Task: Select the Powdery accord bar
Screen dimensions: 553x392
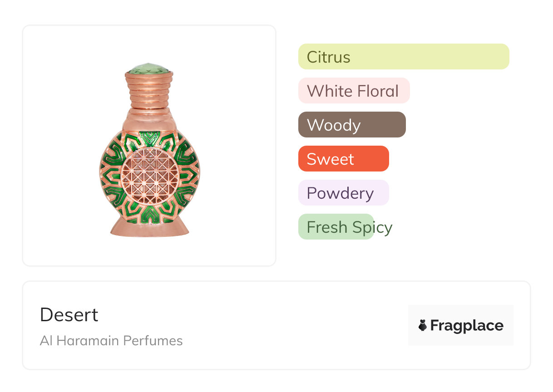Action: pos(343,193)
